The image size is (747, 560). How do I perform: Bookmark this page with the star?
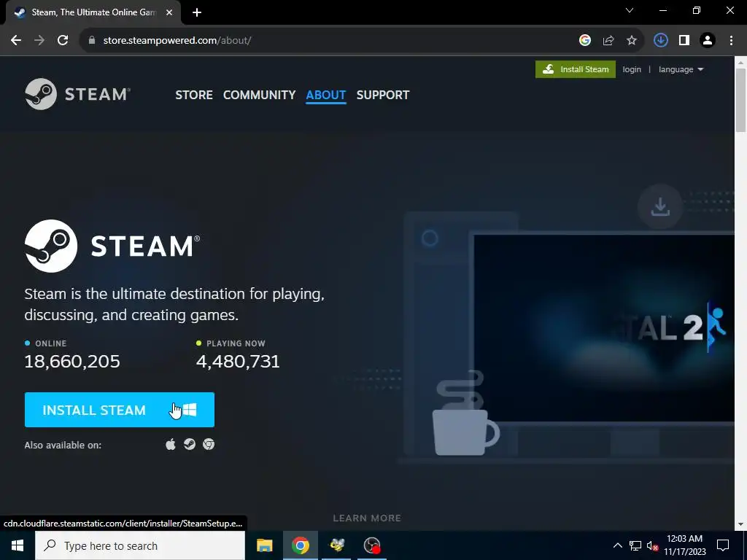coord(632,41)
